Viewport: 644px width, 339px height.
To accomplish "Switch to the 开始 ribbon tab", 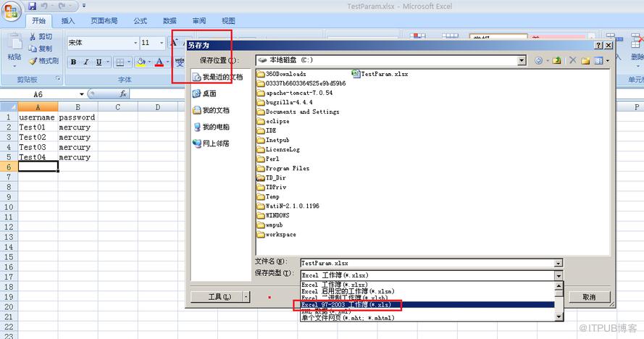I will (x=39, y=20).
